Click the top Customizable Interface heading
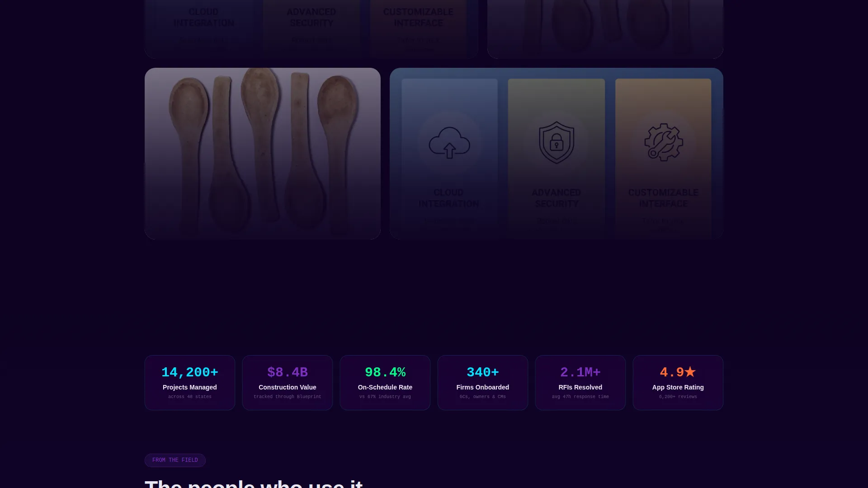 tap(418, 17)
